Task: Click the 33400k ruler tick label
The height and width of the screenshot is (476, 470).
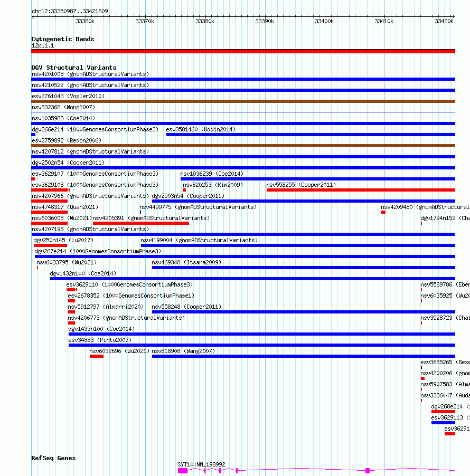Action: pos(324,21)
